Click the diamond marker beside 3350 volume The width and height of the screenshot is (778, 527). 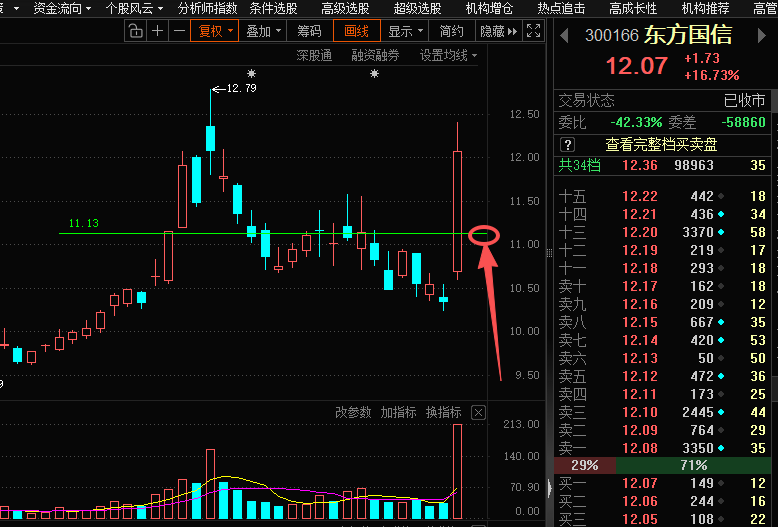pos(721,448)
